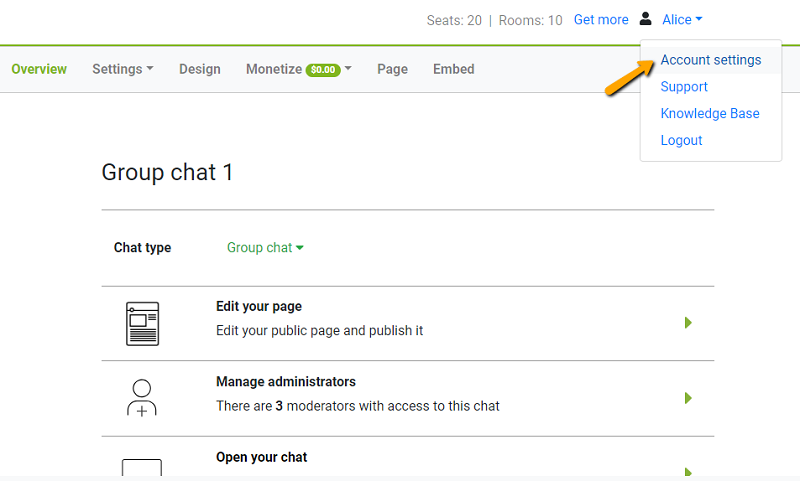Choose Support in the user menu
The height and width of the screenshot is (481, 800).
684,87
